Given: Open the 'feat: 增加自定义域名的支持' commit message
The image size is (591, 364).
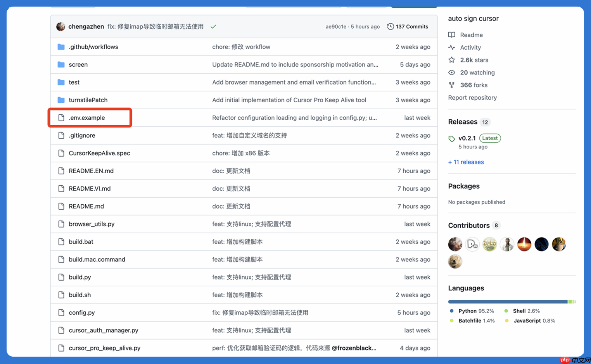Looking at the screenshot, I should coord(249,135).
